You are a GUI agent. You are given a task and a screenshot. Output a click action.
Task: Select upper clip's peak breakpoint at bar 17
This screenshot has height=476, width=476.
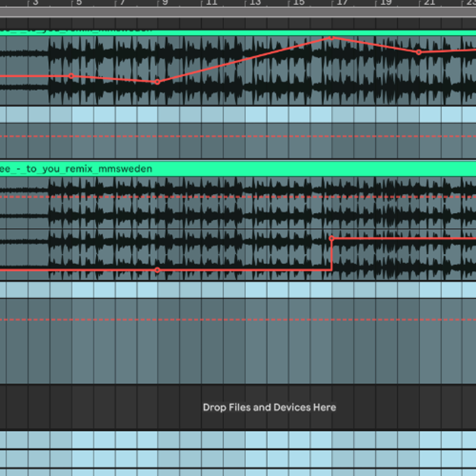(332, 38)
